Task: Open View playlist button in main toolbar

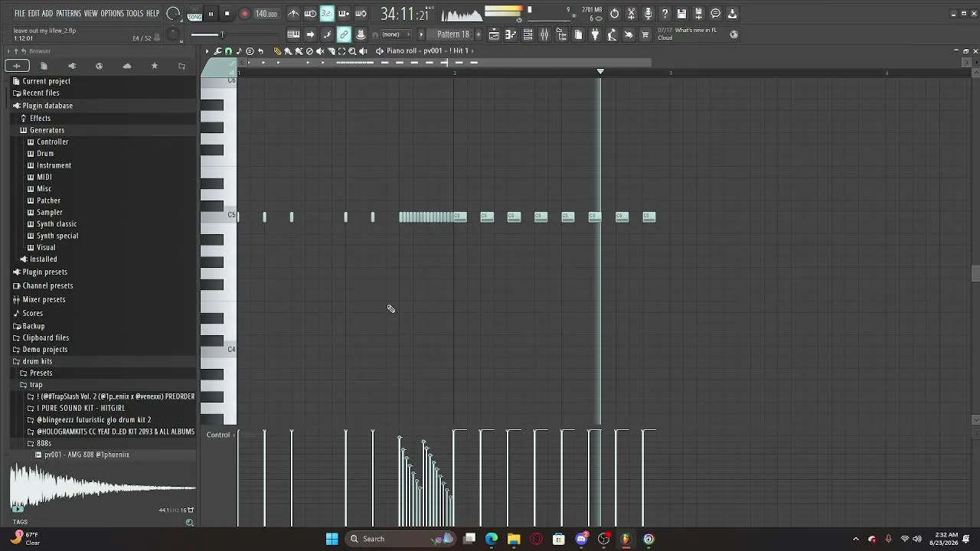Action: 494,34
